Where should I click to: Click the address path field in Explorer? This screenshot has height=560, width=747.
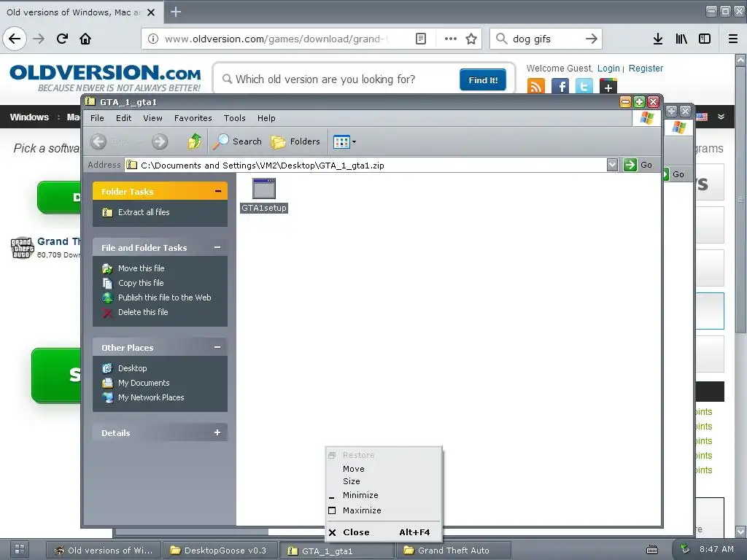pos(365,166)
